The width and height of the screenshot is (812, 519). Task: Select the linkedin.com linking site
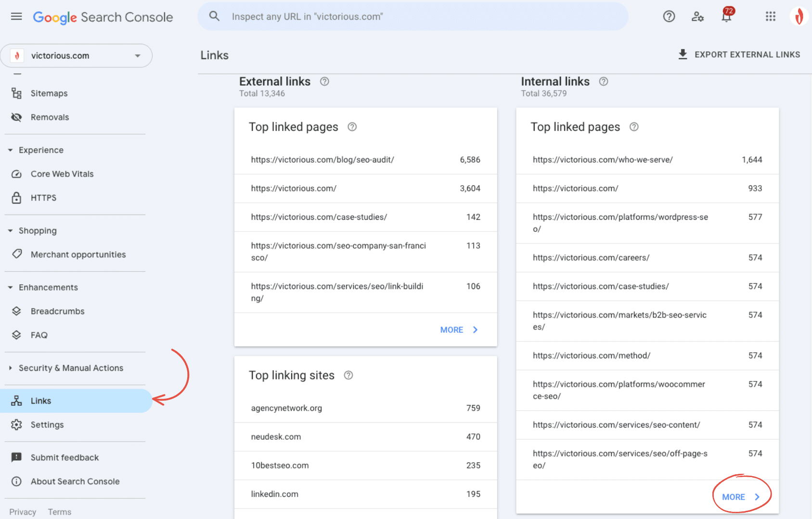365,494
